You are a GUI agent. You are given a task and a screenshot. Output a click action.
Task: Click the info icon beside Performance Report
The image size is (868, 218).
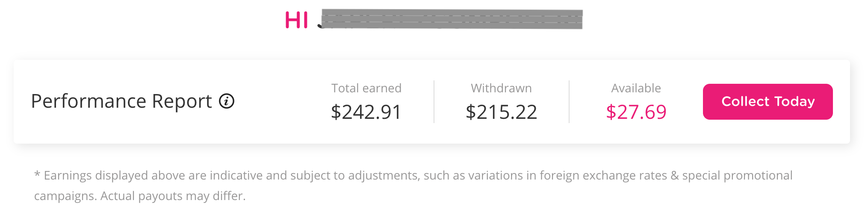(227, 101)
